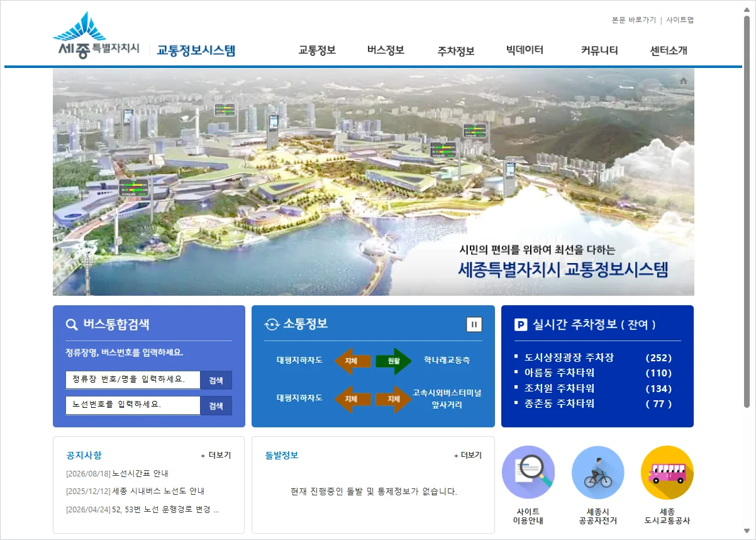
Task: Open 세종시 공공자전거 bicycle icon
Action: click(x=598, y=472)
